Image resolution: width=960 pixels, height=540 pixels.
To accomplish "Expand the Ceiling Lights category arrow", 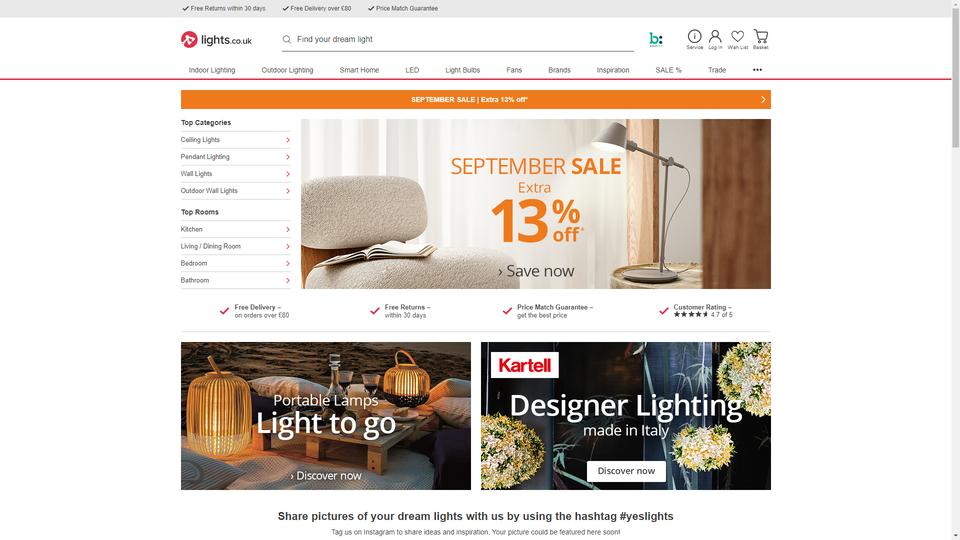I will [x=288, y=140].
